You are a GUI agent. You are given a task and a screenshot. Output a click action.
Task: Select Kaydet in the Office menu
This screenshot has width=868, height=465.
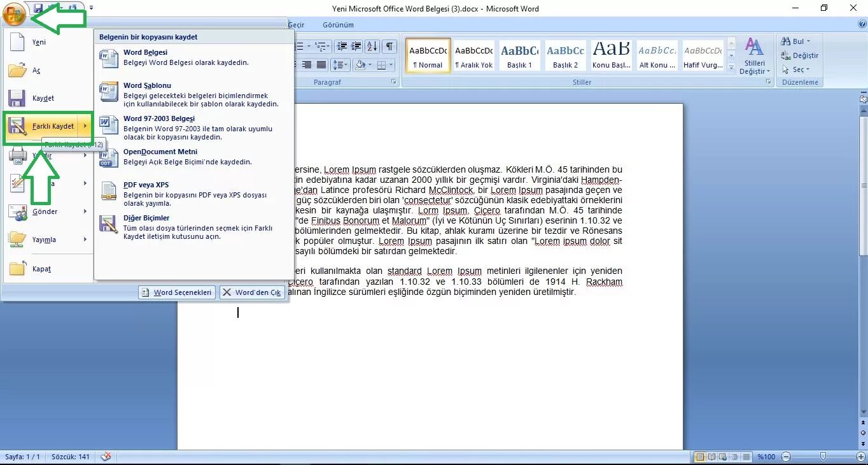tap(47, 98)
